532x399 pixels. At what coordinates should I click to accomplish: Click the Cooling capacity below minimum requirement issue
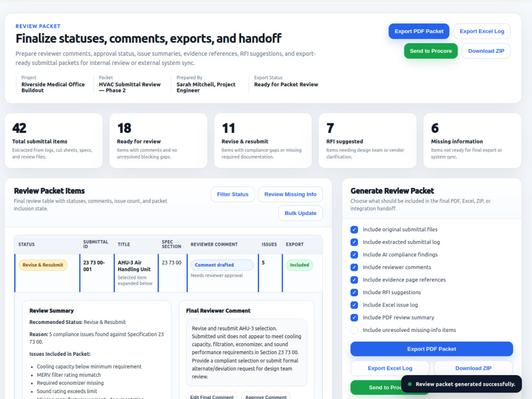tap(89, 367)
